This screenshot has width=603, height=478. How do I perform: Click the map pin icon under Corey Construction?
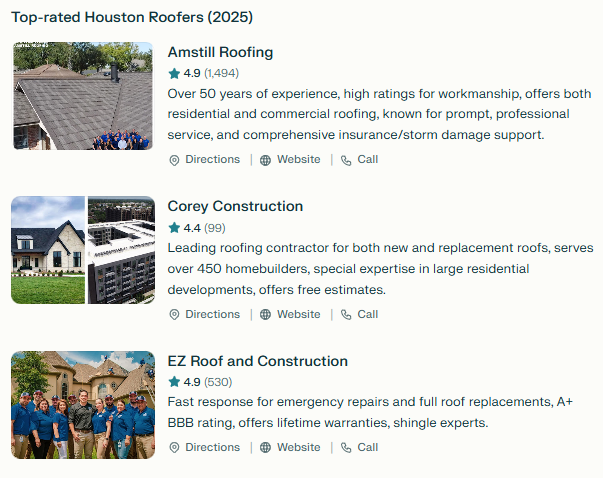[174, 315]
